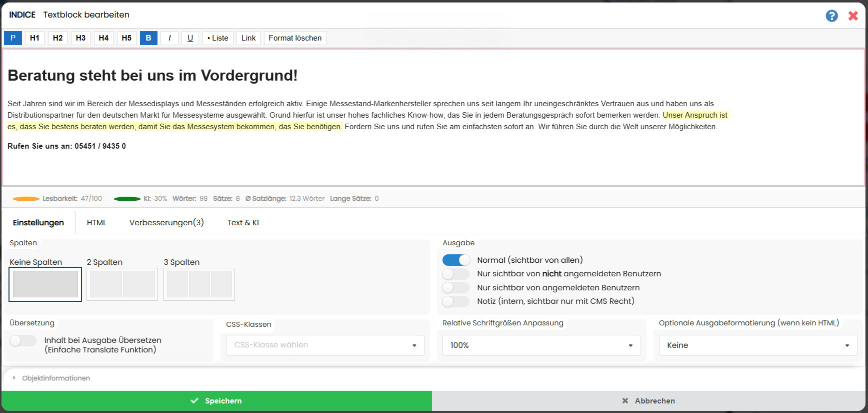Select the 2 Spalten layout thumbnail

(122, 284)
